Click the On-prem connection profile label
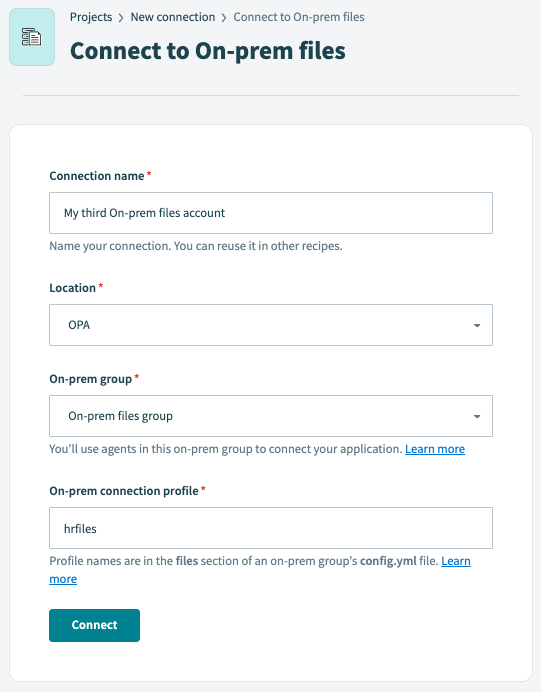 pyautogui.click(x=124, y=491)
